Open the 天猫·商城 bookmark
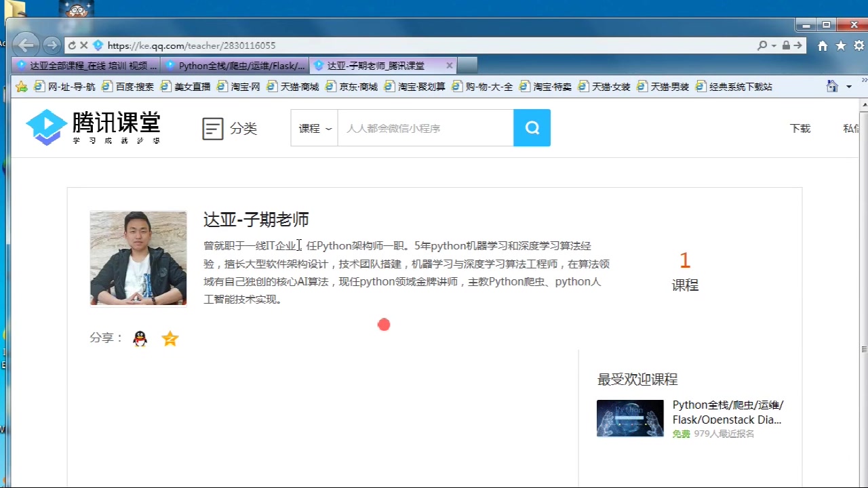Image resolution: width=868 pixels, height=488 pixels. (x=293, y=87)
